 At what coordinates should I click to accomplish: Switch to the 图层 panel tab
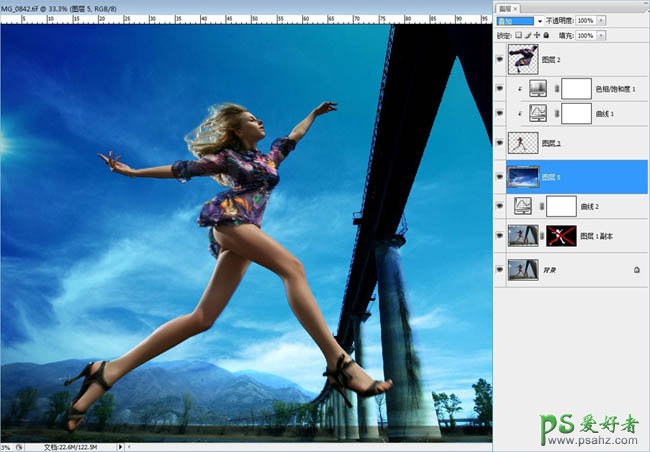(507, 6)
